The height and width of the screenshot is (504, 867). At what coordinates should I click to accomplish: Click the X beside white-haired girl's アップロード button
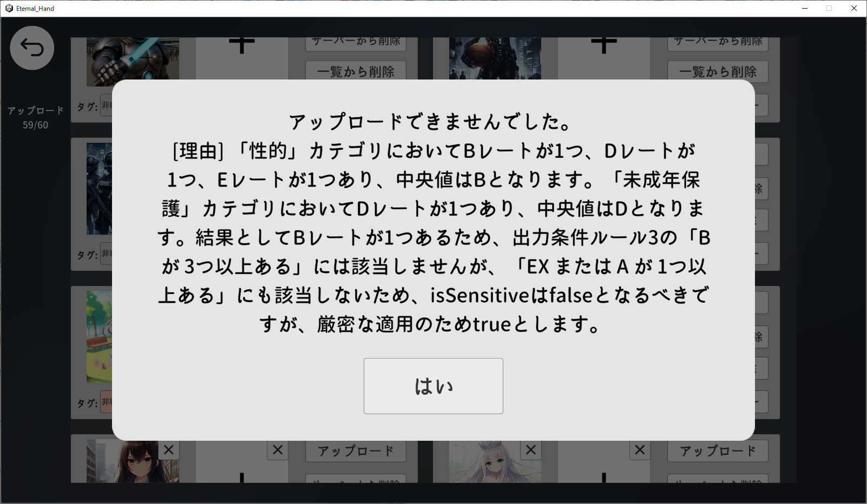pos(640,450)
